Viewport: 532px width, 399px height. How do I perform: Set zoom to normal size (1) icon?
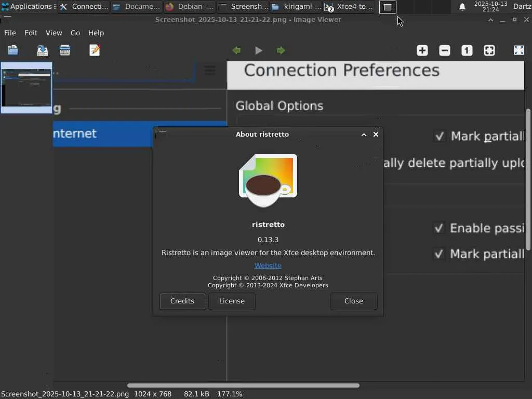pos(467,50)
